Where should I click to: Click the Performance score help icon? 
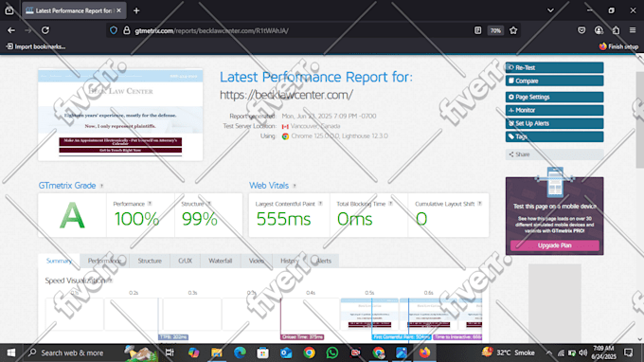pyautogui.click(x=150, y=204)
